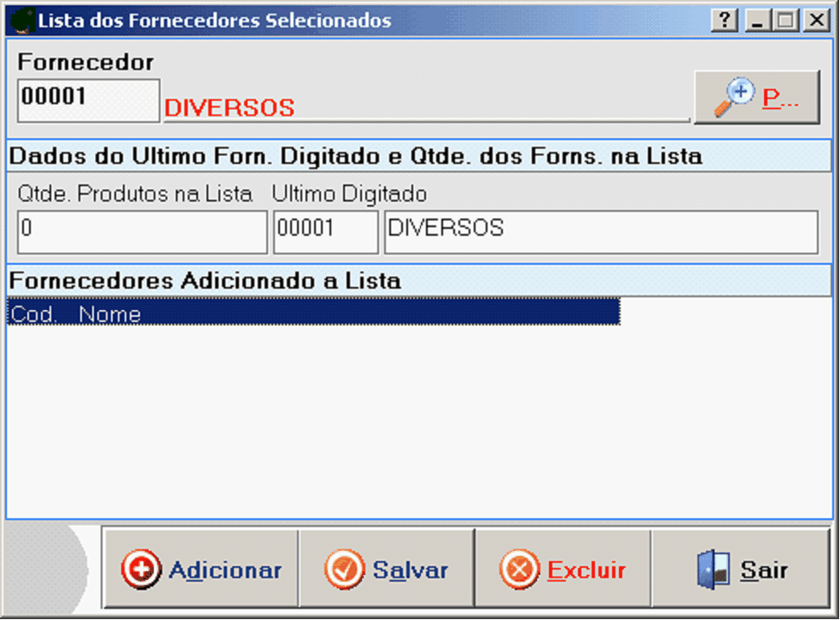Click the application icon in title bar
Image resolution: width=840 pixels, height=620 pixels.
point(22,20)
